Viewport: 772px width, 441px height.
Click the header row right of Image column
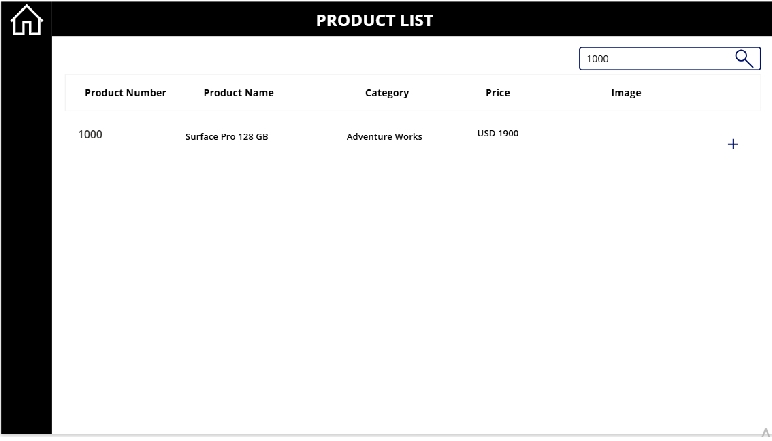point(704,93)
